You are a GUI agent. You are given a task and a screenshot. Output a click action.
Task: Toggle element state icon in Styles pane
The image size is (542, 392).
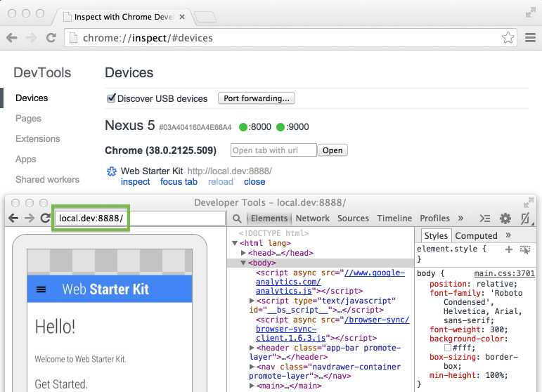[524, 249]
